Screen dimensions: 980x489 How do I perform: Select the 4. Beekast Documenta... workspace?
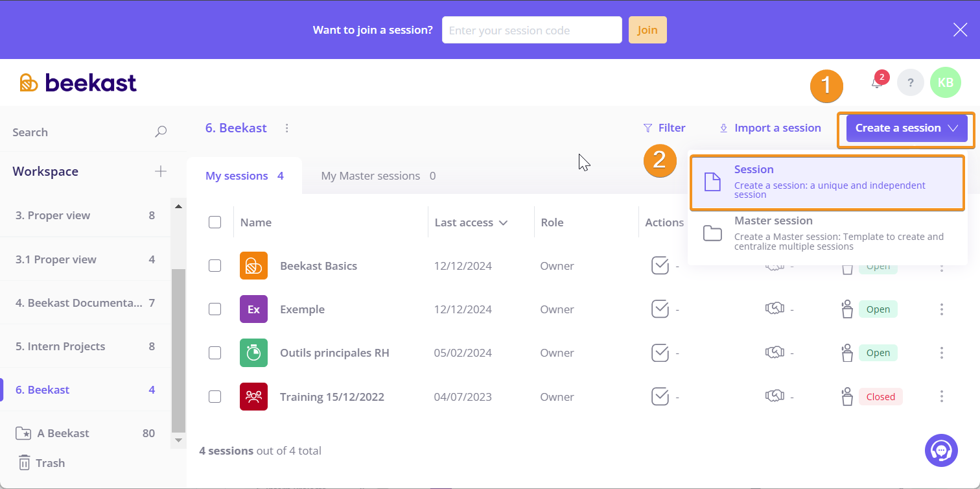point(85,303)
